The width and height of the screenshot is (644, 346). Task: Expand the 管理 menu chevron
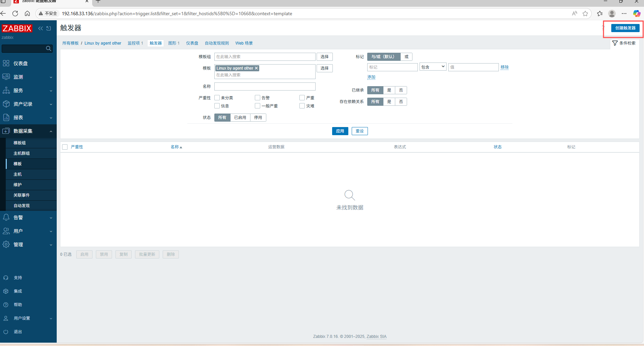tap(51, 245)
